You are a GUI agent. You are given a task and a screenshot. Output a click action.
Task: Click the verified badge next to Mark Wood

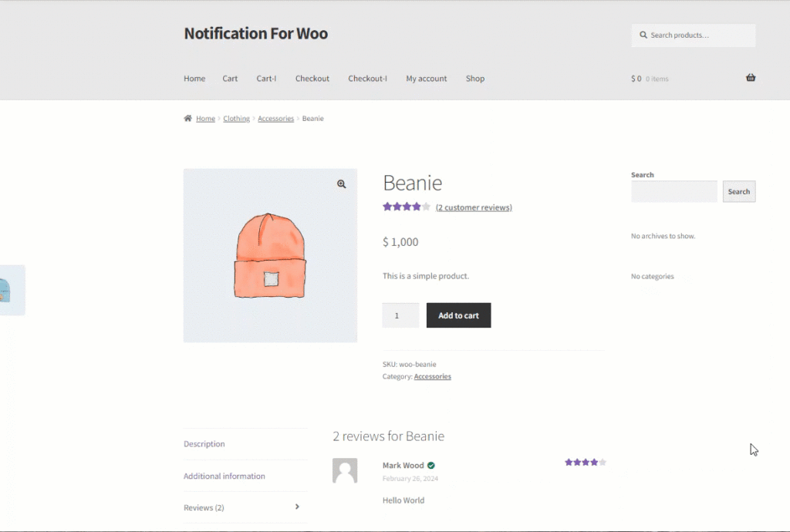tap(431, 466)
